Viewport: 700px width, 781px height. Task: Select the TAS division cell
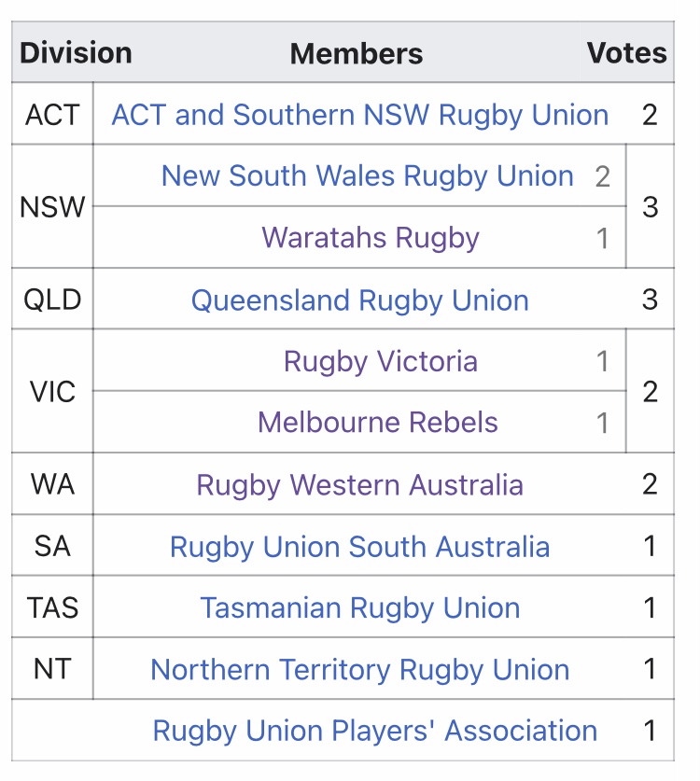tap(52, 607)
